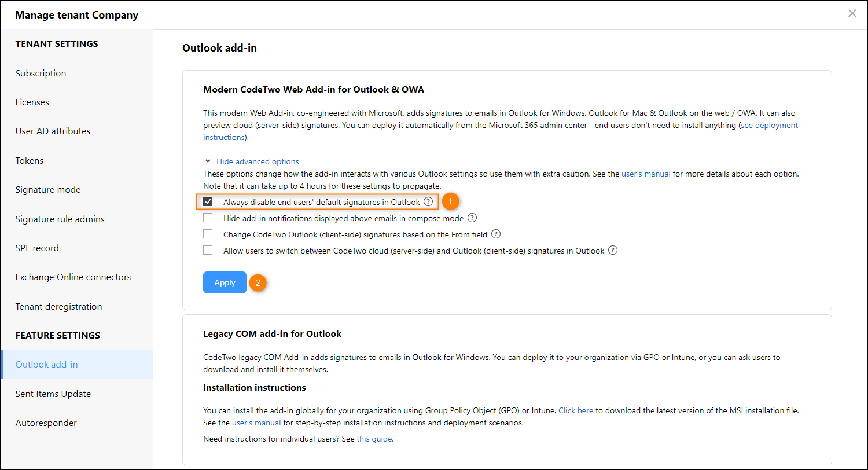Image resolution: width=868 pixels, height=470 pixels.
Task: Click Legacy COM add-in for Outlook heading
Action: click(272, 334)
